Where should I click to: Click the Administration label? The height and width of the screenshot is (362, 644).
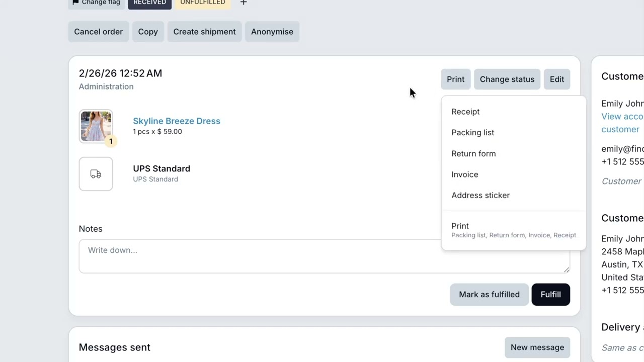click(106, 86)
